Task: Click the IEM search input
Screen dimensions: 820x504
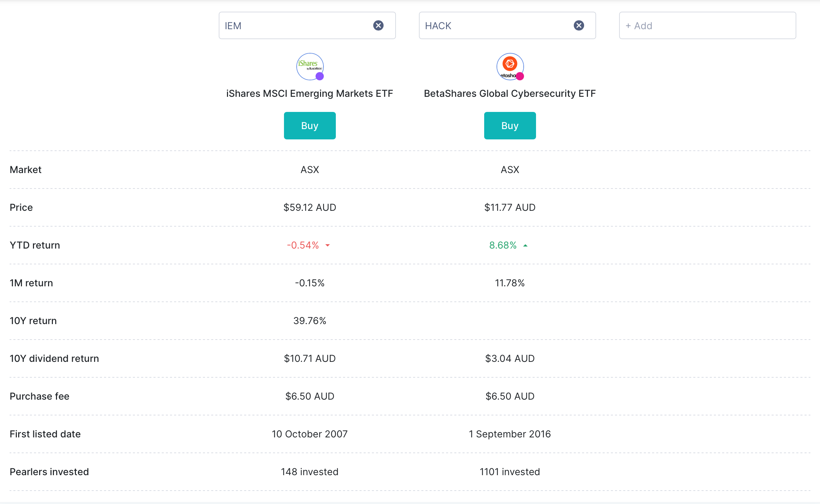Action: point(307,25)
